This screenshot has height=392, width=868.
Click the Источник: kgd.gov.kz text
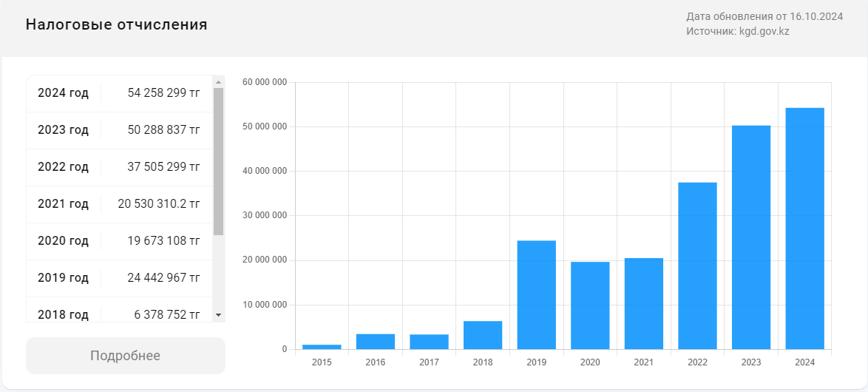click(738, 31)
